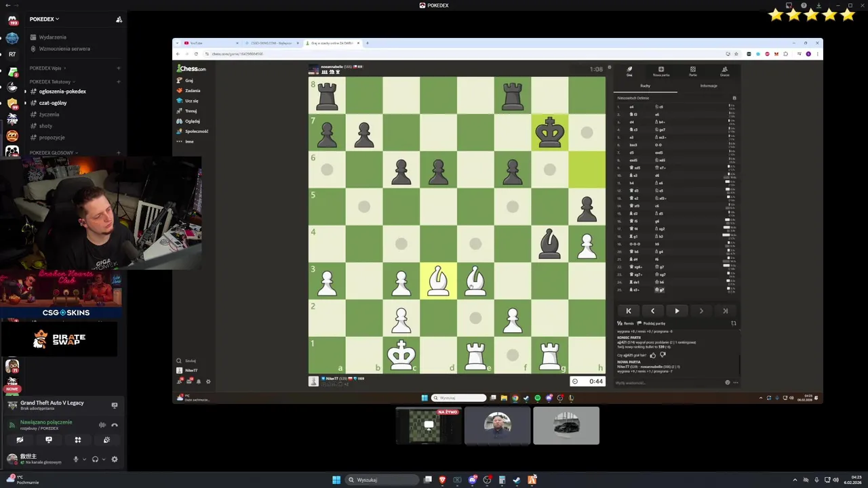Add channel to POKEDEX Wpis category
868x488 pixels.
pyautogui.click(x=119, y=68)
